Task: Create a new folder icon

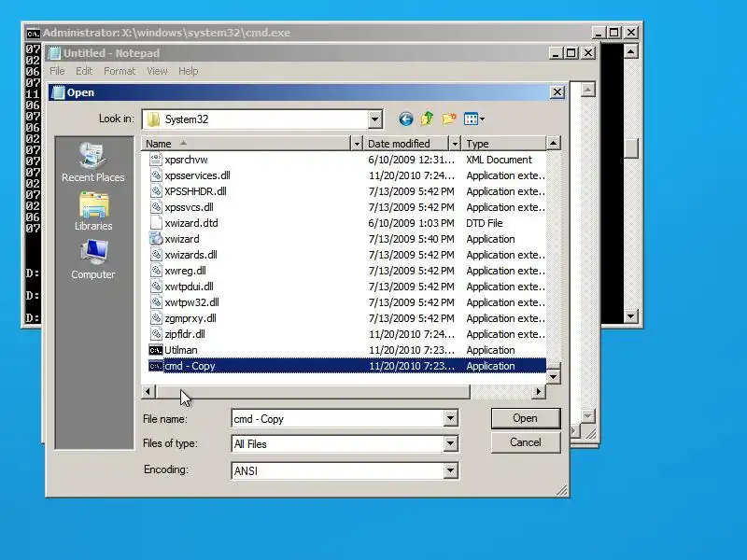Action: [449, 119]
